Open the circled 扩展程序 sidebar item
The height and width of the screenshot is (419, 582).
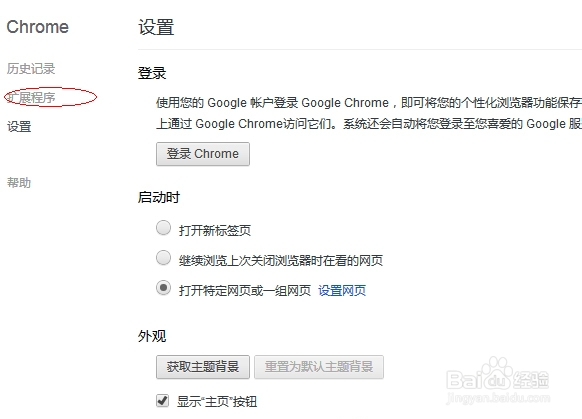click(32, 98)
